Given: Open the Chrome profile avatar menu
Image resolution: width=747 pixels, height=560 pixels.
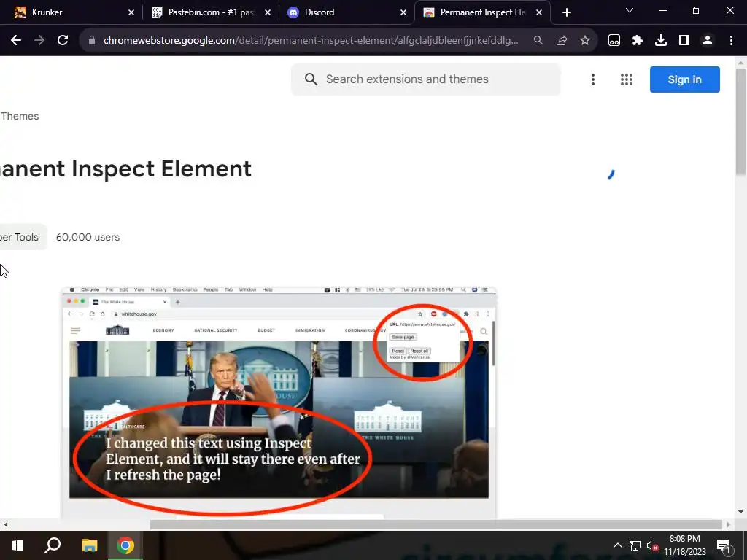Looking at the screenshot, I should coord(707,41).
